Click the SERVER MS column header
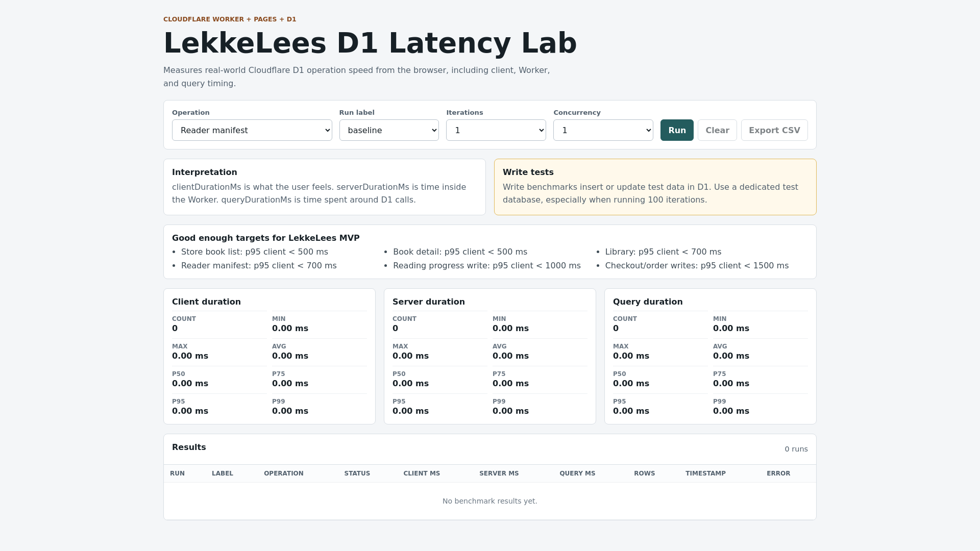The width and height of the screenshot is (980, 551). tap(499, 473)
